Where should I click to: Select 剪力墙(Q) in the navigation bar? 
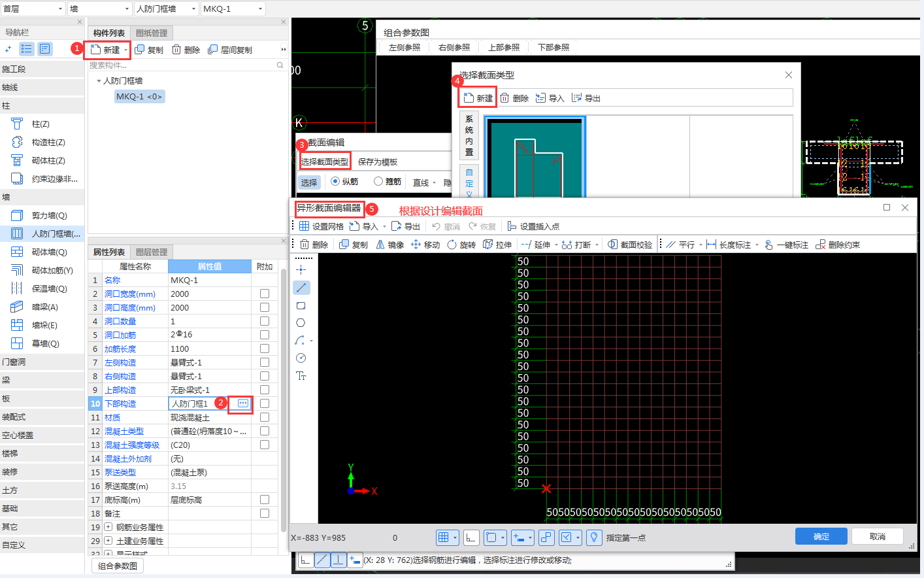tap(42, 215)
